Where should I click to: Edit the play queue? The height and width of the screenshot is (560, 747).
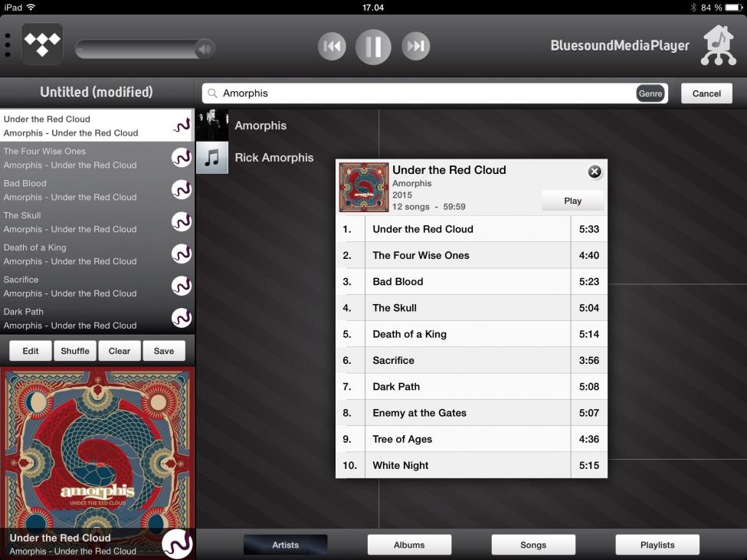tap(31, 351)
